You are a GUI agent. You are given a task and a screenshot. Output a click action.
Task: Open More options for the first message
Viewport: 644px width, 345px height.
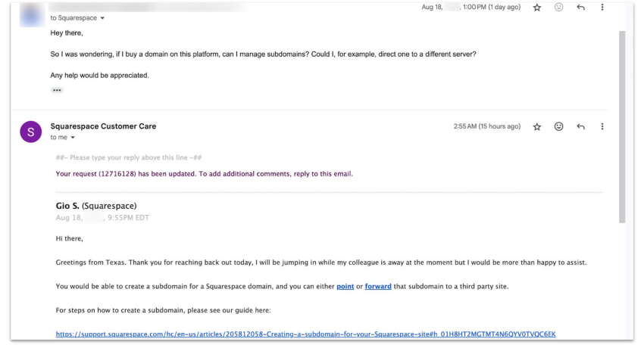coord(603,8)
